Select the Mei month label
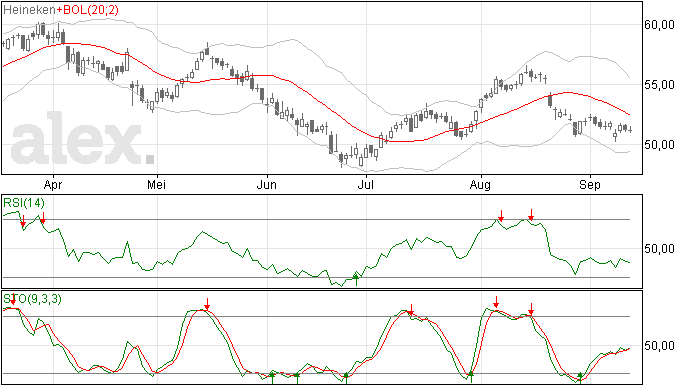The height and width of the screenshot is (387, 690). click(x=156, y=185)
